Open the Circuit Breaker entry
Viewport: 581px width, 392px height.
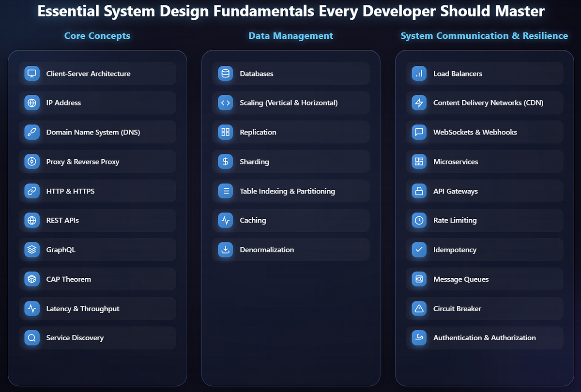tap(484, 308)
